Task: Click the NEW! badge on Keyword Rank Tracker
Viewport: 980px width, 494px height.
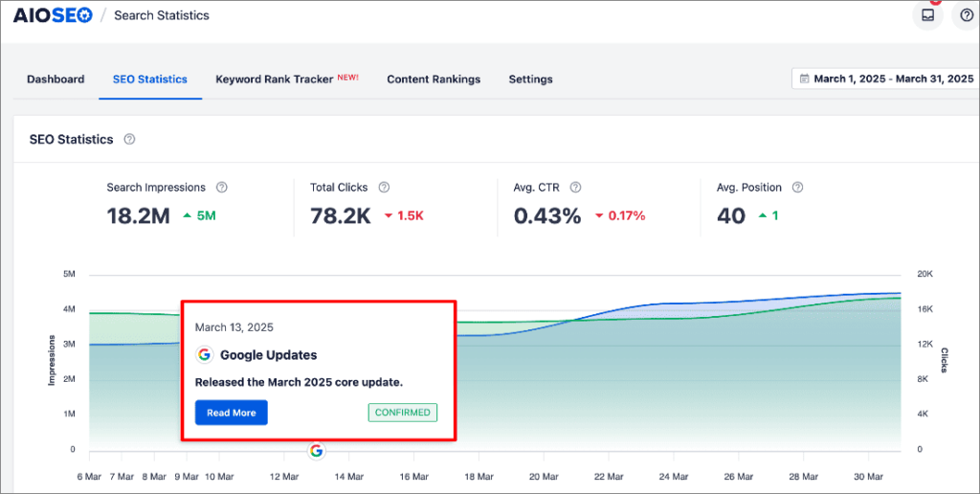Action: pyautogui.click(x=348, y=77)
